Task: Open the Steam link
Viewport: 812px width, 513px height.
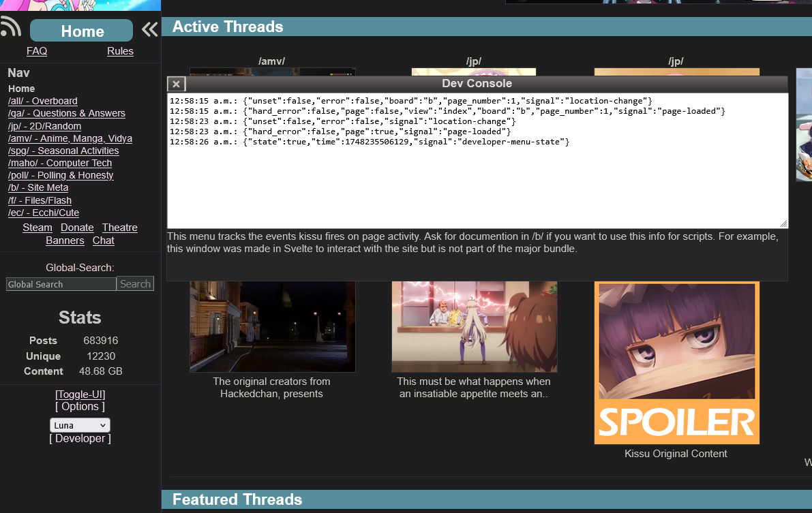Action: click(37, 228)
